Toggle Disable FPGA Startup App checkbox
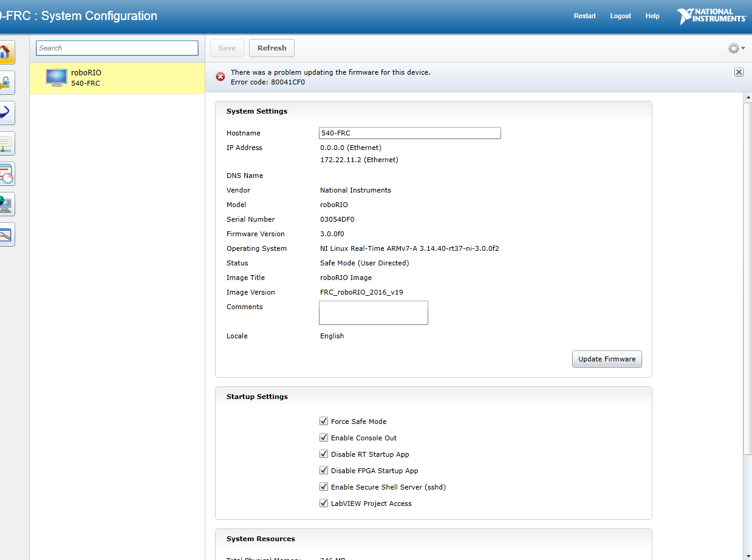This screenshot has height=560, width=752. (x=324, y=470)
